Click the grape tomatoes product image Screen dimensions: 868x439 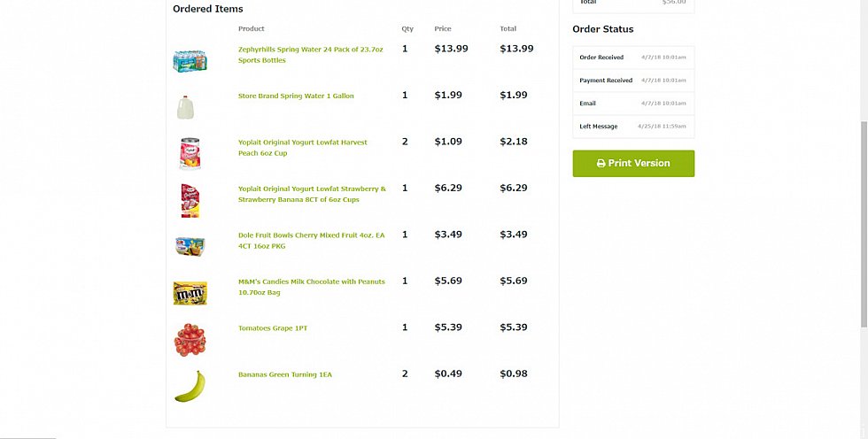(x=190, y=340)
